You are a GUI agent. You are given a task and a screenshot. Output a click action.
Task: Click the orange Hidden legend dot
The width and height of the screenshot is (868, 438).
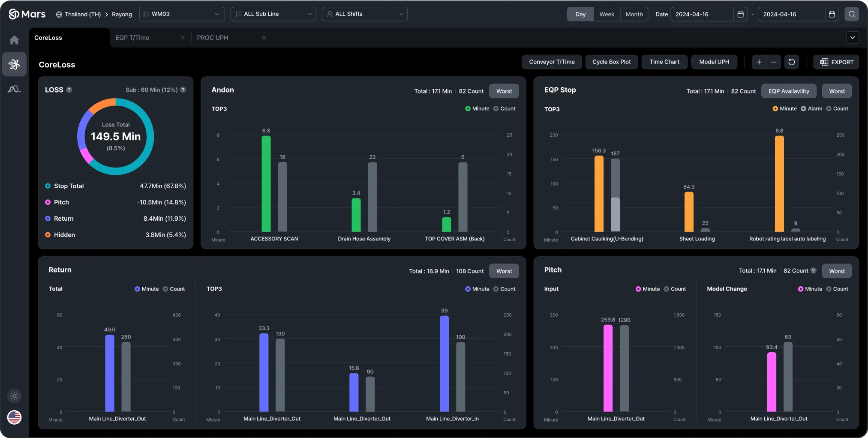[x=47, y=235]
